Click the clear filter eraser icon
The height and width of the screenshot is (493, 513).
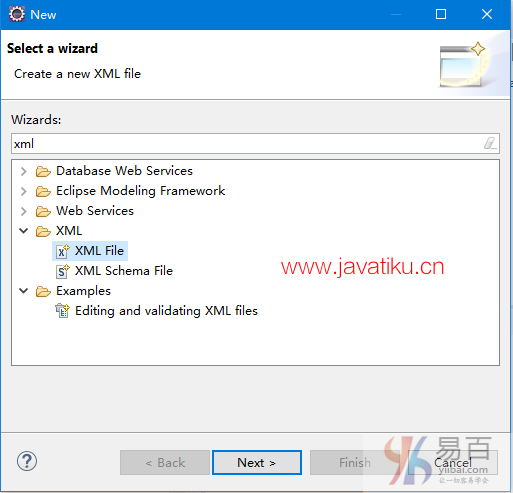click(490, 144)
